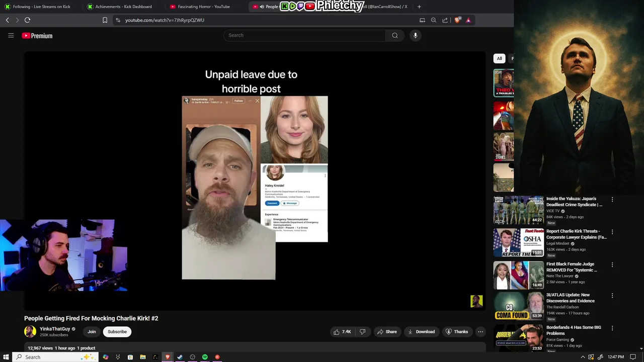Open YinkaThatGuy channel avatar
This screenshot has height=362, width=644.
coord(30,331)
